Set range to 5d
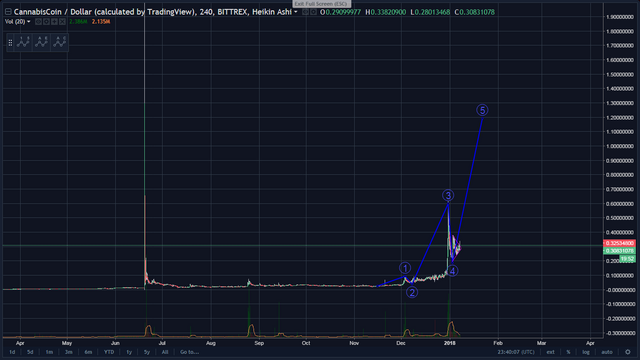640x360 pixels. click(30, 352)
